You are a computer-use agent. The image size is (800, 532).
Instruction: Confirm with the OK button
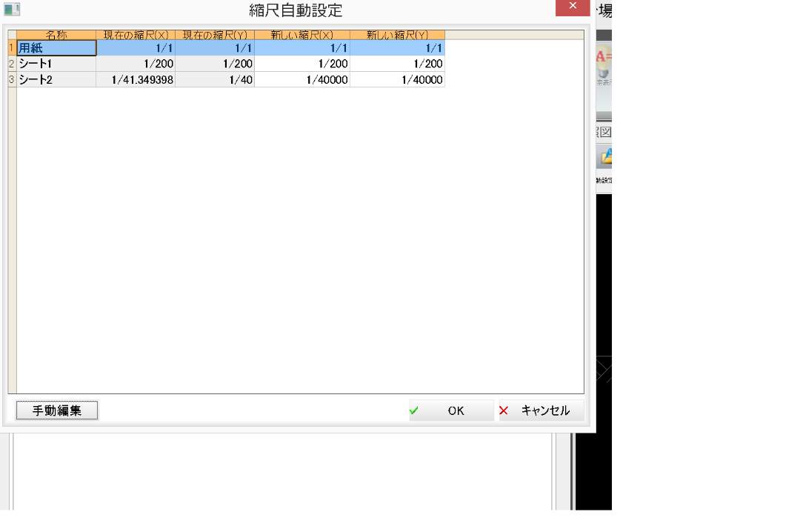pos(451,410)
